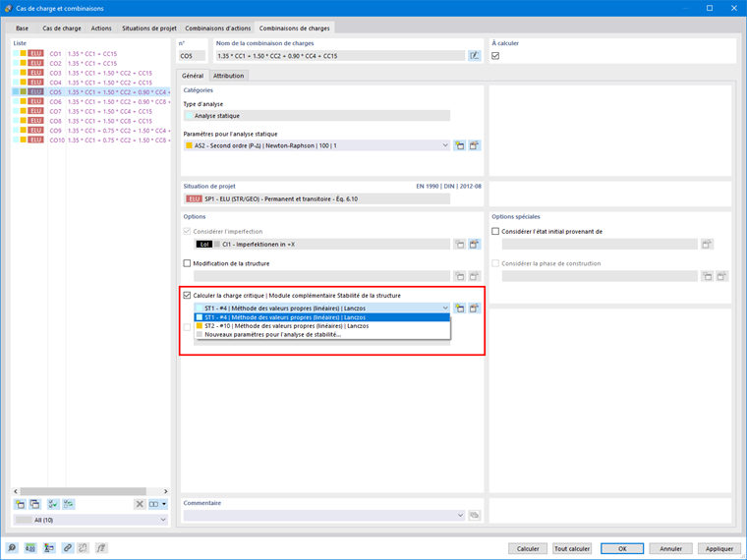Image resolution: width=747 pixels, height=560 pixels.
Task: Enable Modification de la structure checkbox
Action: [187, 263]
